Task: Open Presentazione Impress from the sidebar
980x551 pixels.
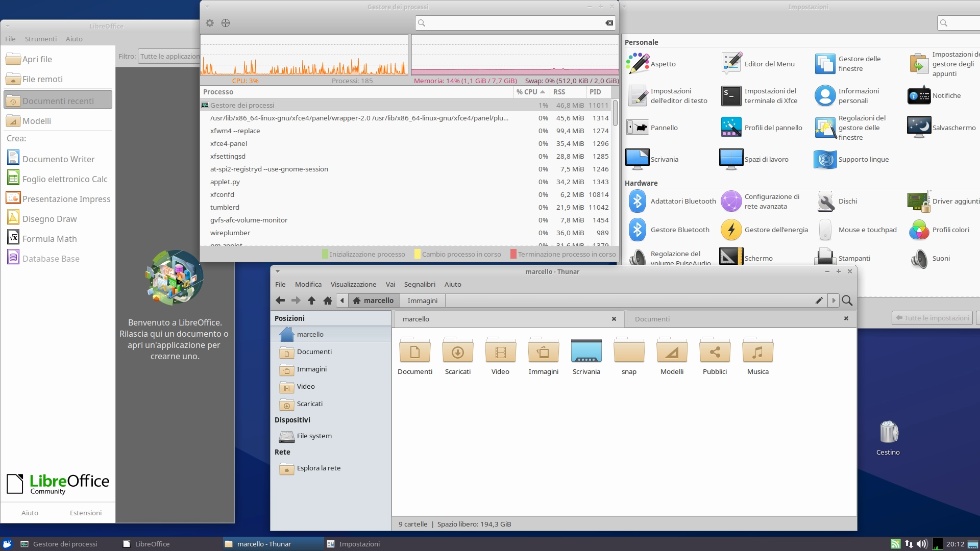Action: 66,198
